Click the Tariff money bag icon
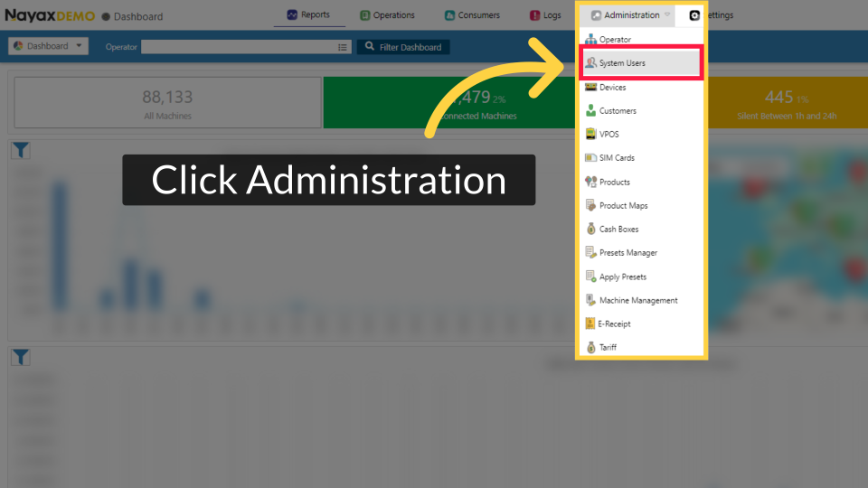 (x=590, y=347)
